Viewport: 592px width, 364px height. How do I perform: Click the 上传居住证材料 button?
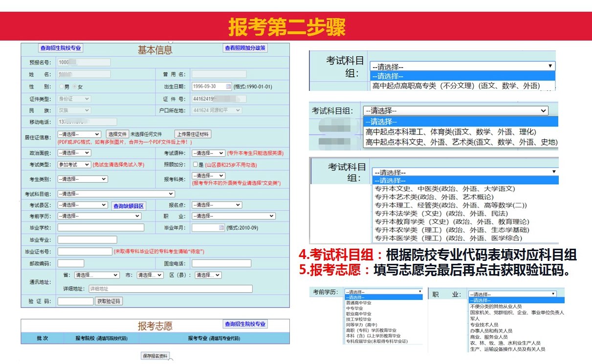[x=193, y=134]
